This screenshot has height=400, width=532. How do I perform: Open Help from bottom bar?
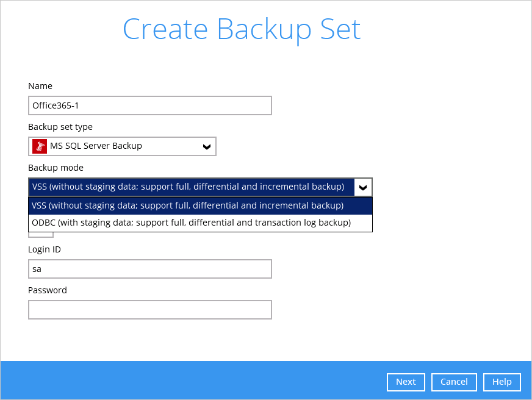pyautogui.click(x=502, y=382)
